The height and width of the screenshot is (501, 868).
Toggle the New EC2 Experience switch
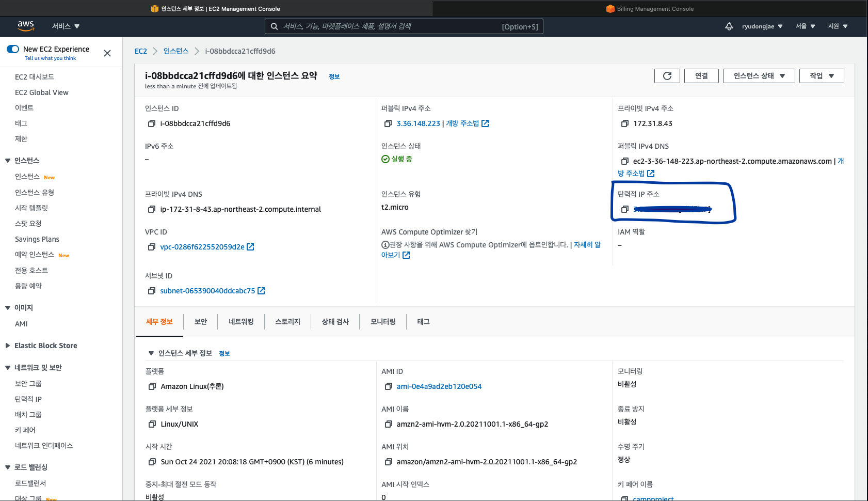13,49
